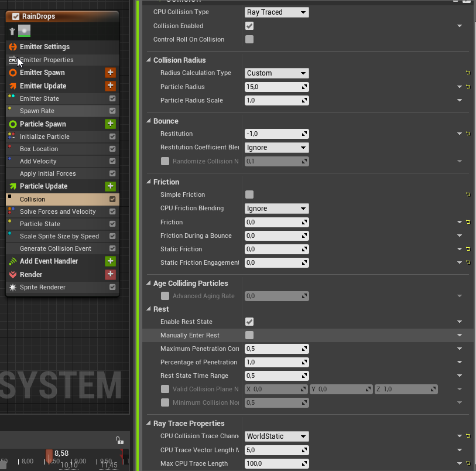This screenshot has height=471, width=476.
Task: Reset CPU Collision Trace Channel to default
Action: pos(468,436)
